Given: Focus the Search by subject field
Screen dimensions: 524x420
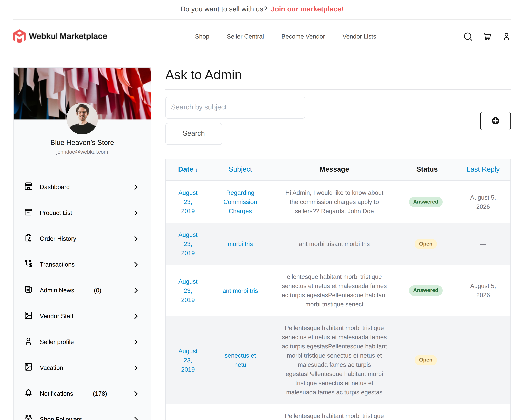Looking at the screenshot, I should [235, 108].
